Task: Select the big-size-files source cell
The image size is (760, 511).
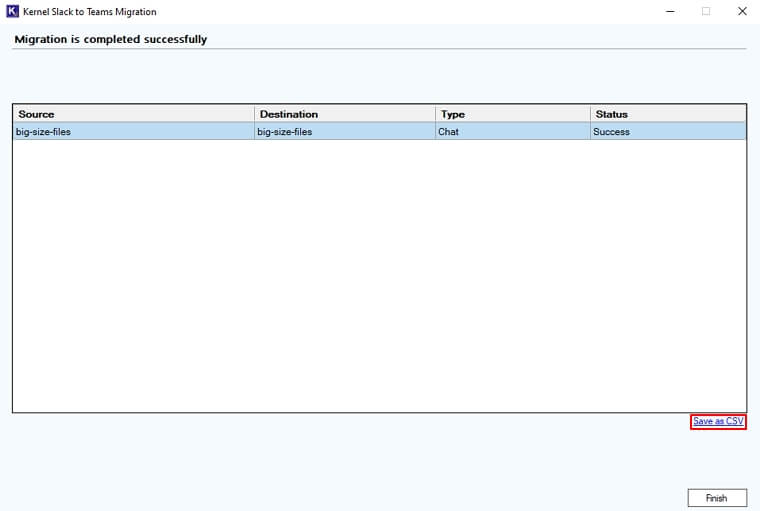Action: click(133, 131)
